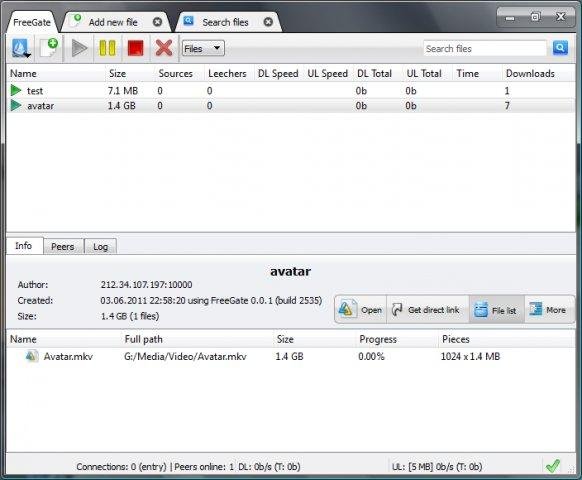Switch to the Log tab
The width and height of the screenshot is (582, 480).
[x=101, y=246]
